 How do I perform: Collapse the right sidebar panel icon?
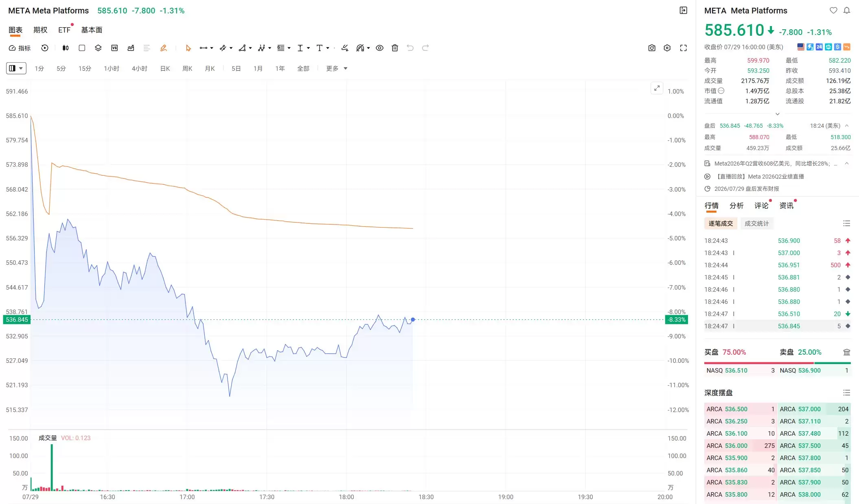pyautogui.click(x=684, y=11)
